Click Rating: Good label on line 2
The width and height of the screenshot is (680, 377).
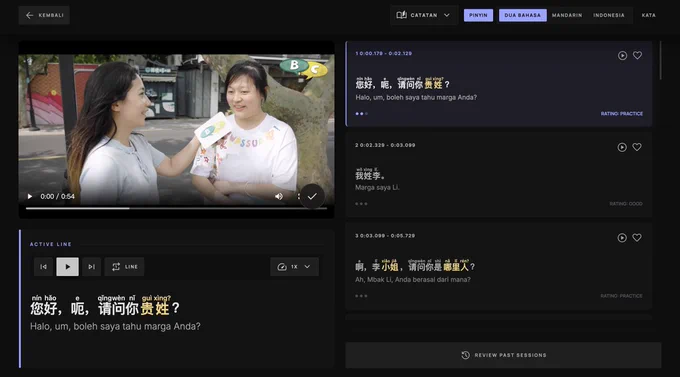626,204
